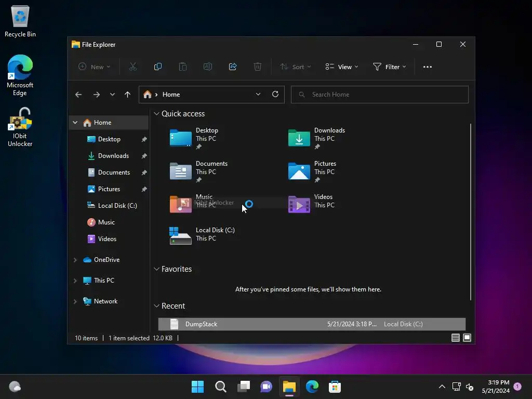Open the Sort dropdown

click(296, 67)
